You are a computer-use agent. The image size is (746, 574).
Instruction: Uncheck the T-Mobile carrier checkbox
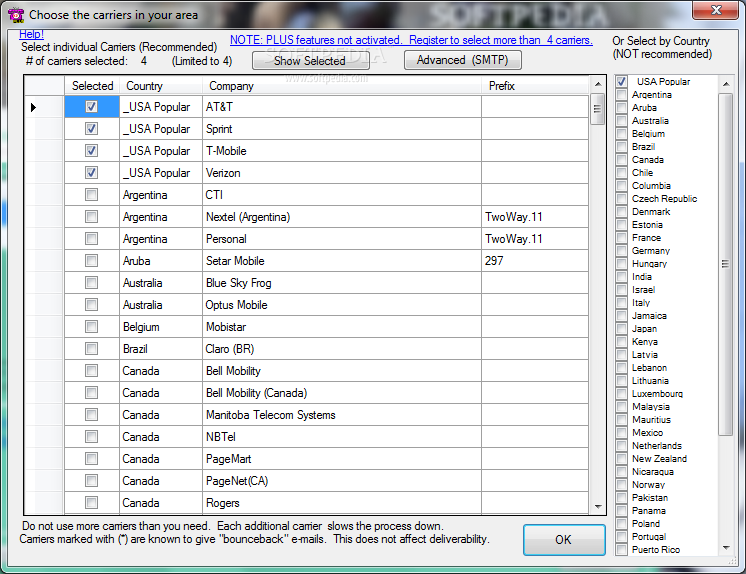(x=91, y=150)
